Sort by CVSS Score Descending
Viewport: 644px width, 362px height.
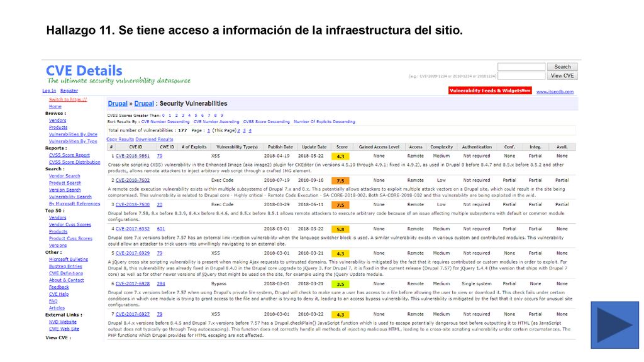click(x=266, y=122)
